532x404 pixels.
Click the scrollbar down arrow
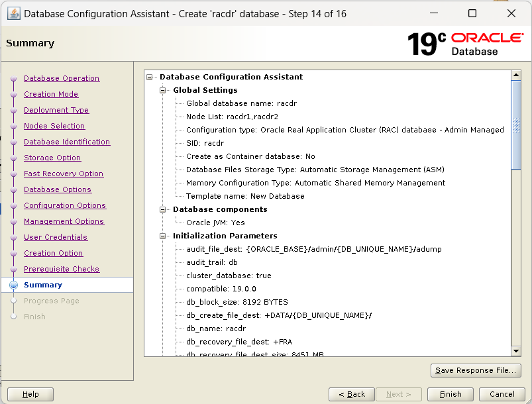click(x=516, y=352)
